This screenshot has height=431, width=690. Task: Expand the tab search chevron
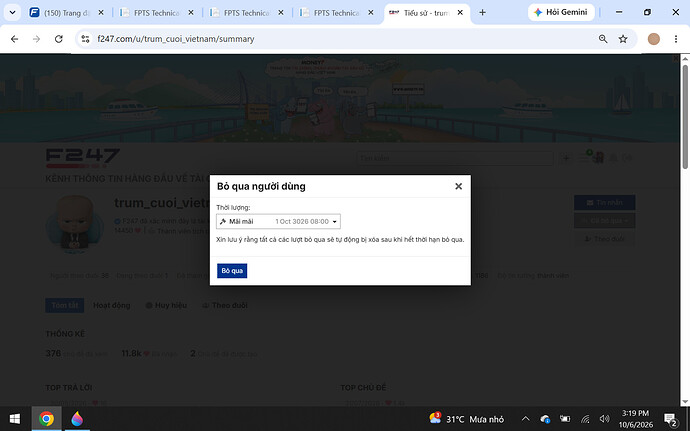click(12, 13)
